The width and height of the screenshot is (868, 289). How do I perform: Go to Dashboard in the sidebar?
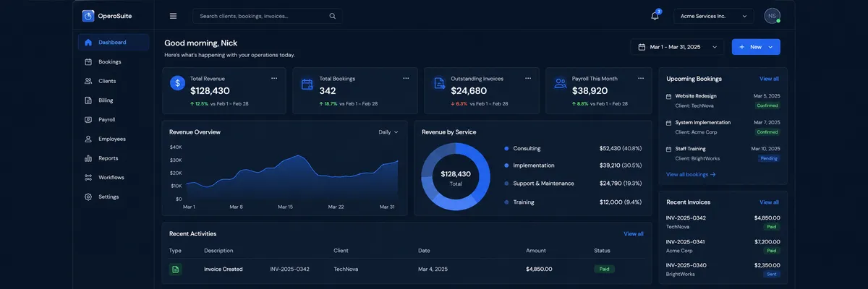[x=114, y=42]
